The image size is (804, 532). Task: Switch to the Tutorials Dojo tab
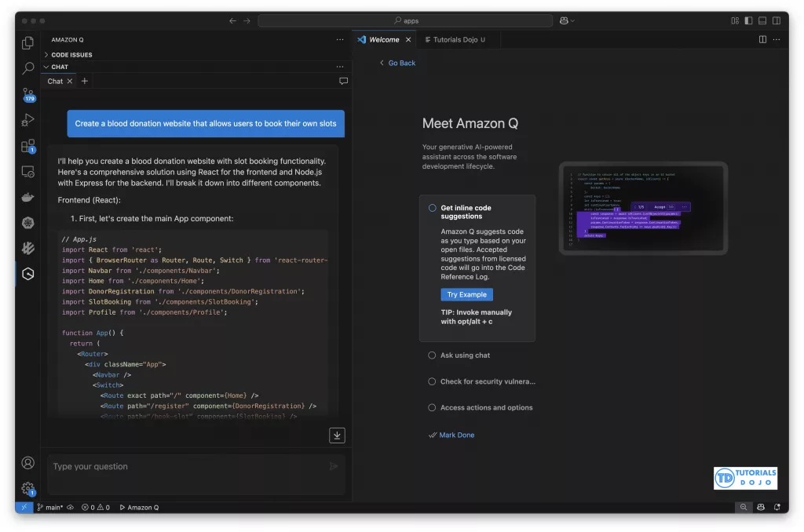pos(455,39)
